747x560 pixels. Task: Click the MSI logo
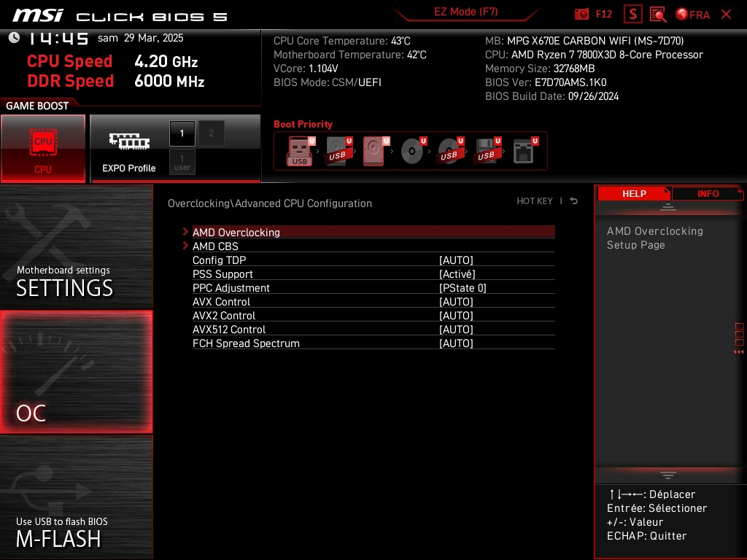pos(38,15)
